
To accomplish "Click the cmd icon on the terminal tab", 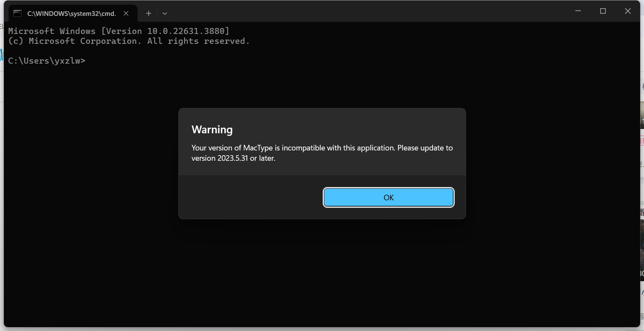I will click(x=17, y=13).
